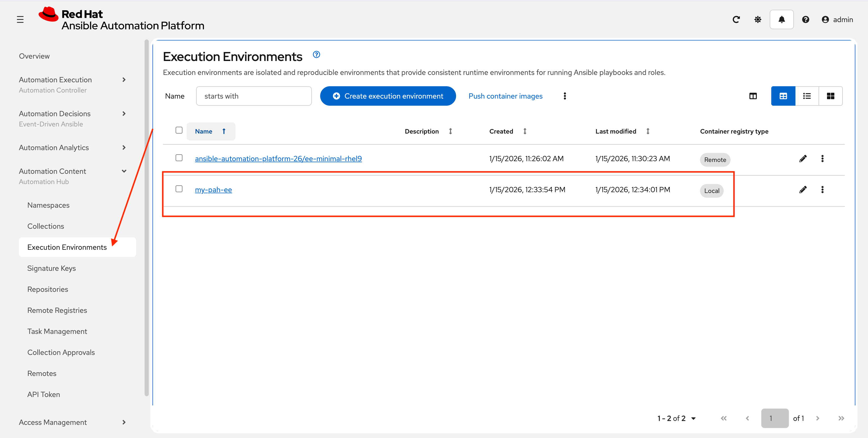Viewport: 868px width, 438px height.
Task: Open the my-pah-ee link
Action: pyautogui.click(x=213, y=190)
